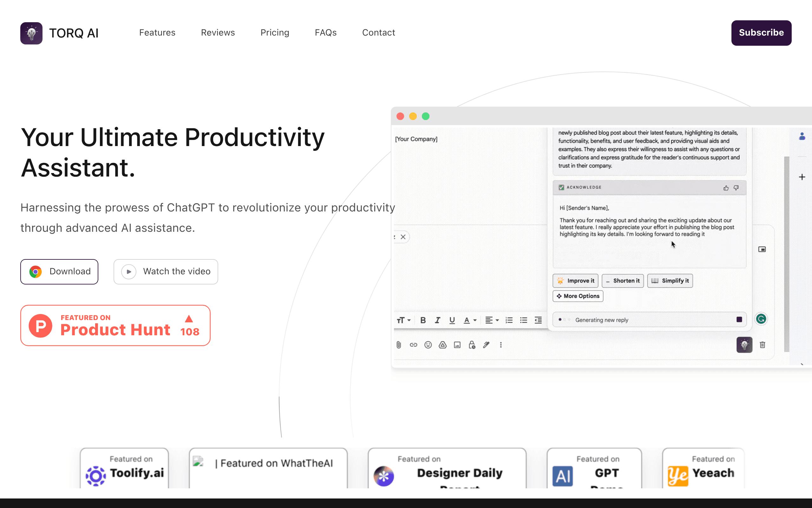Open the Features nav link

click(x=157, y=33)
